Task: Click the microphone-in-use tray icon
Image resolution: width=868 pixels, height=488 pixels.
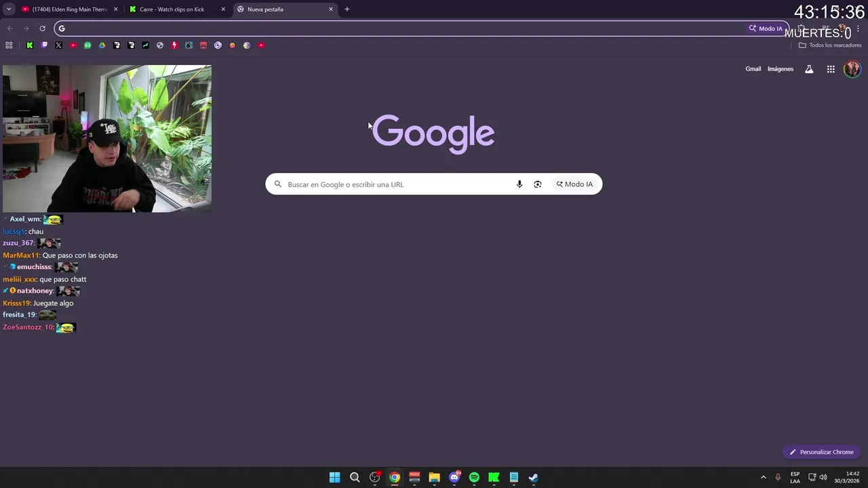Action: tap(778, 477)
